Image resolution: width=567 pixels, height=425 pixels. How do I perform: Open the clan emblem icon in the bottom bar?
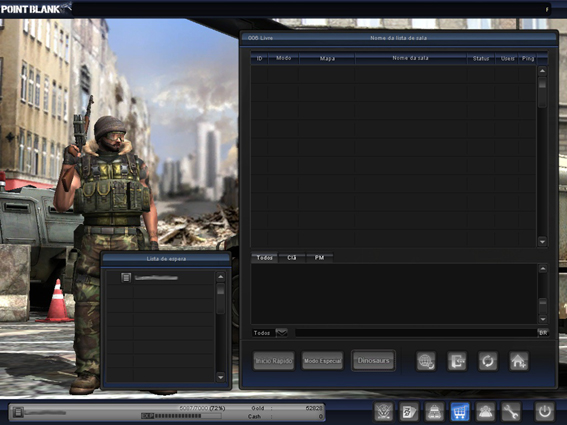[x=384, y=412]
